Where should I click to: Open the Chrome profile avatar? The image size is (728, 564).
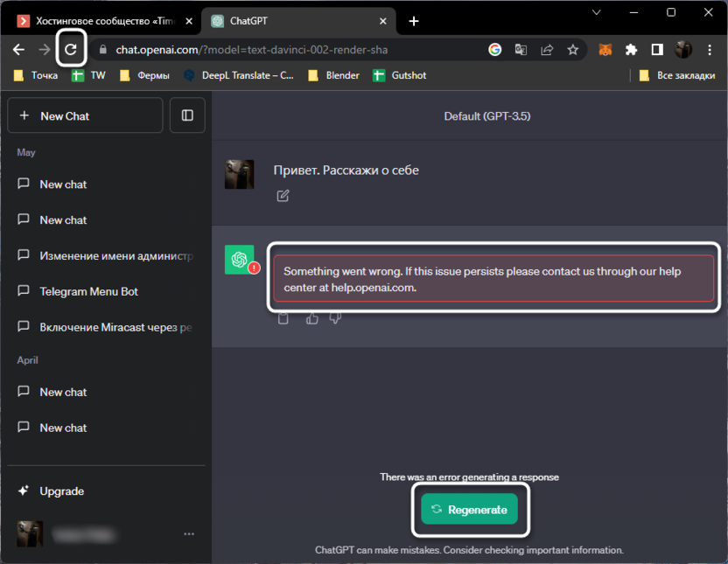tap(683, 49)
